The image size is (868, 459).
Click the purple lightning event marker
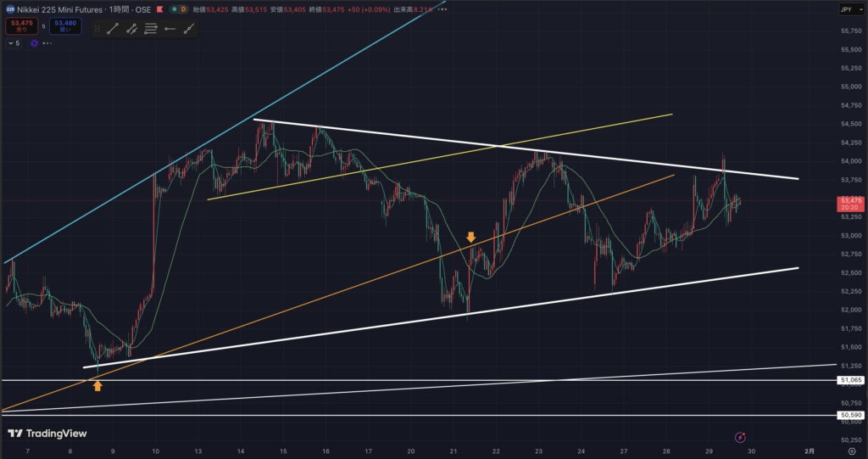[x=741, y=436]
